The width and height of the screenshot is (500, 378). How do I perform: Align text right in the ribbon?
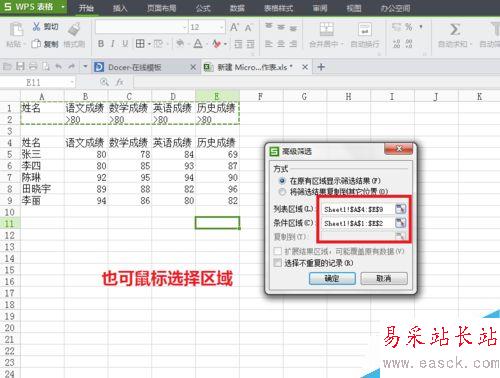293,44
